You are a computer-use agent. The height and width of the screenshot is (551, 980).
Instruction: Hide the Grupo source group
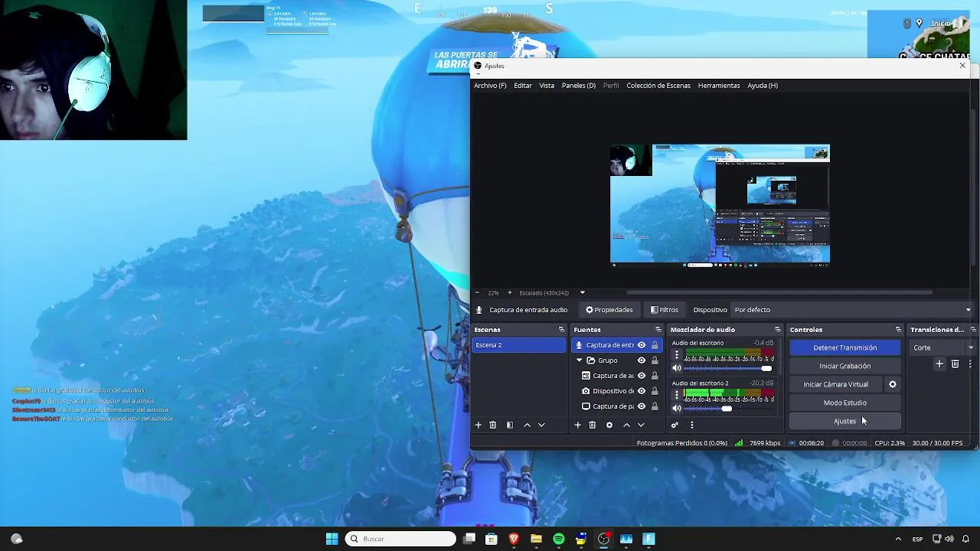[x=642, y=360]
